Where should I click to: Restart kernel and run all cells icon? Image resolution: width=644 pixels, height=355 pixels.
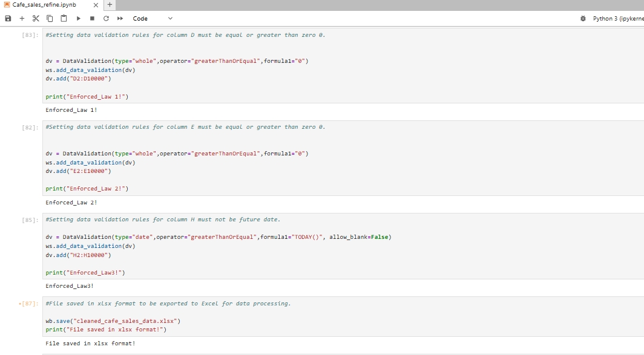tap(120, 19)
